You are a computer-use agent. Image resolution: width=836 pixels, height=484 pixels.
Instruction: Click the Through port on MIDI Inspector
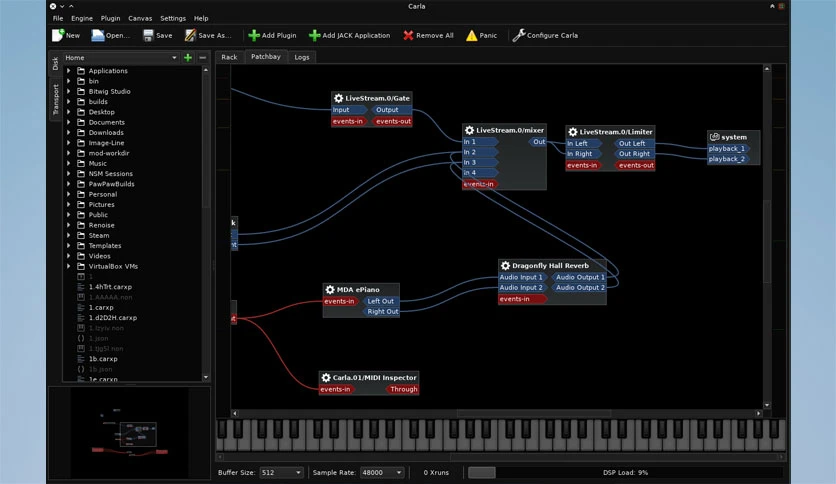click(402, 389)
